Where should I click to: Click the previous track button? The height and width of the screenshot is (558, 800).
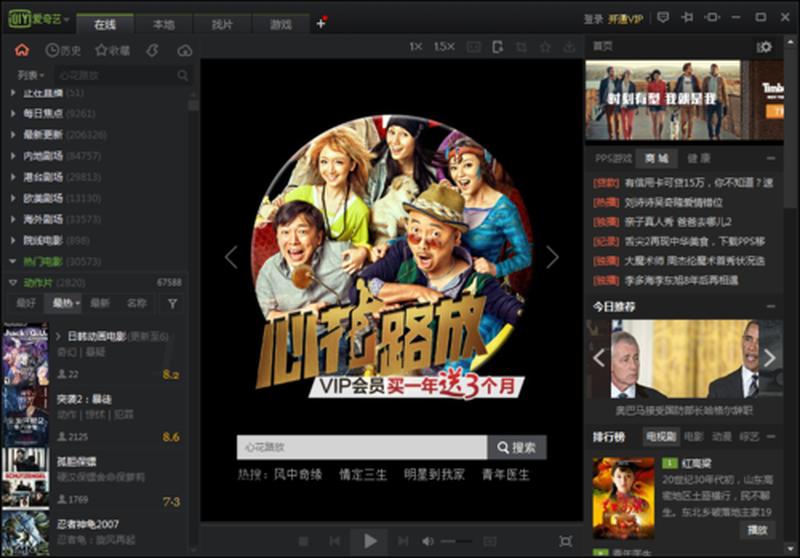pos(335,541)
